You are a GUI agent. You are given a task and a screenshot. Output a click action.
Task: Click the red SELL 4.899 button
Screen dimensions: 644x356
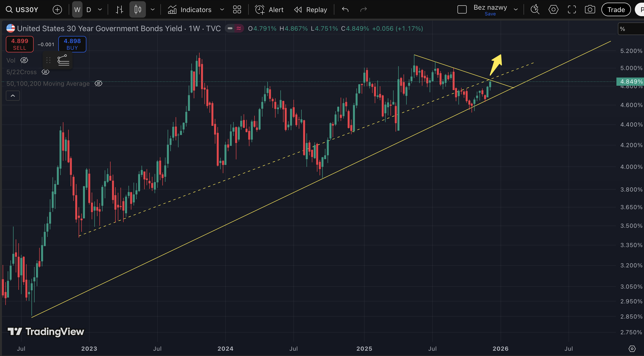(x=20, y=44)
